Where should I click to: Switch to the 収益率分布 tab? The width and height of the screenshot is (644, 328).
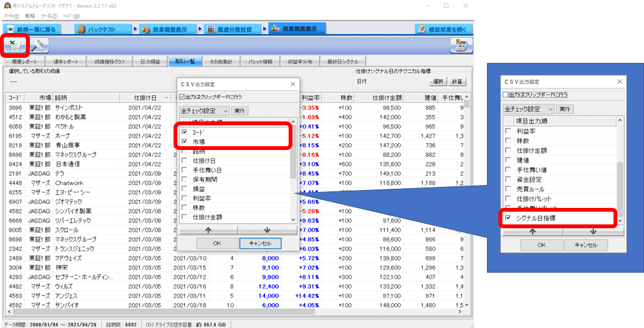(300, 62)
